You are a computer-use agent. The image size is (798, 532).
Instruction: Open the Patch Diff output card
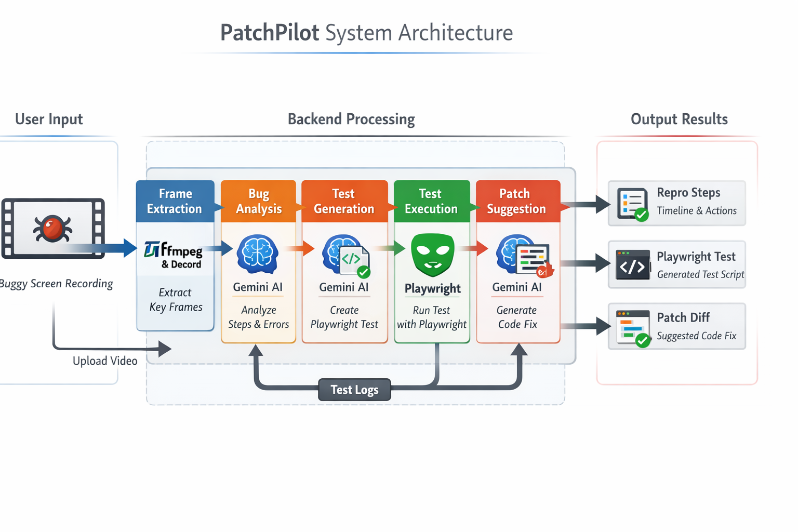(x=677, y=326)
